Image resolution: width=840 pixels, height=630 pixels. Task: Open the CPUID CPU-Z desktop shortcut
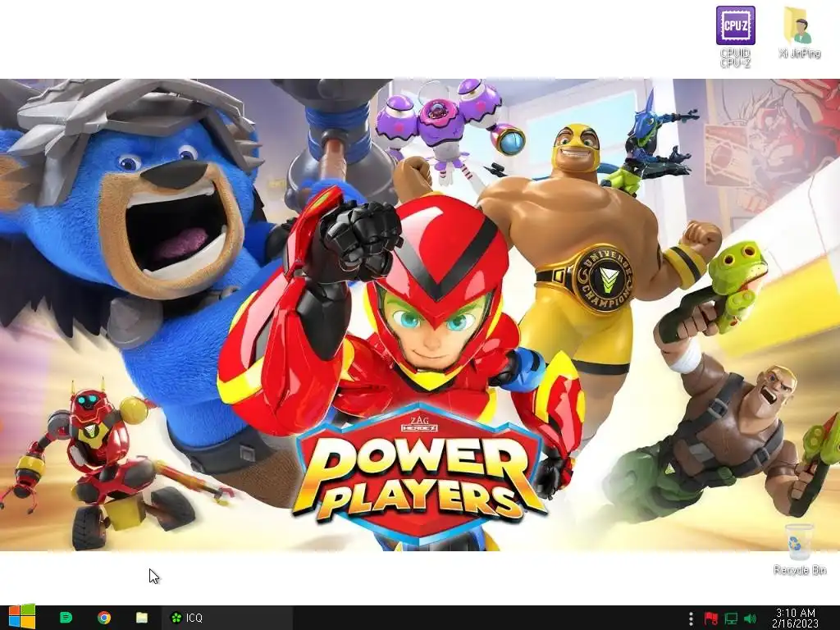point(736,36)
